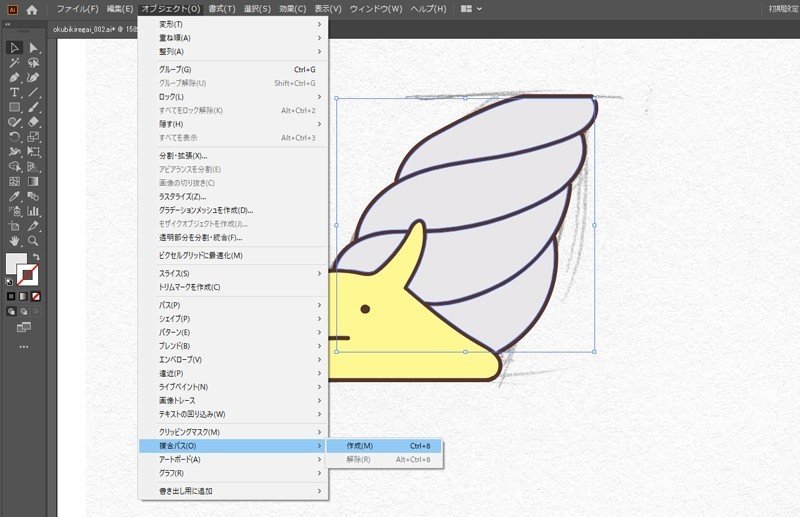Select the Gradient tool

pos(33,181)
